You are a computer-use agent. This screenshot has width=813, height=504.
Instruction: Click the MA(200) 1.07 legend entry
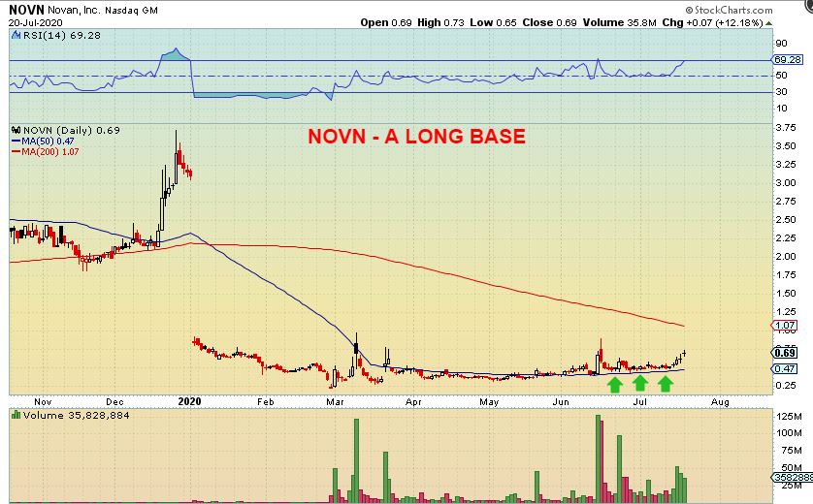49,152
